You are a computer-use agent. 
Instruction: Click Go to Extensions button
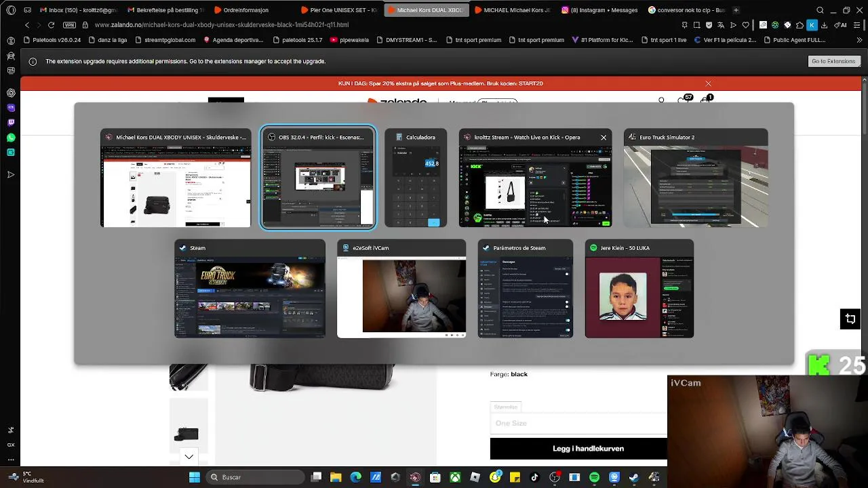(833, 61)
